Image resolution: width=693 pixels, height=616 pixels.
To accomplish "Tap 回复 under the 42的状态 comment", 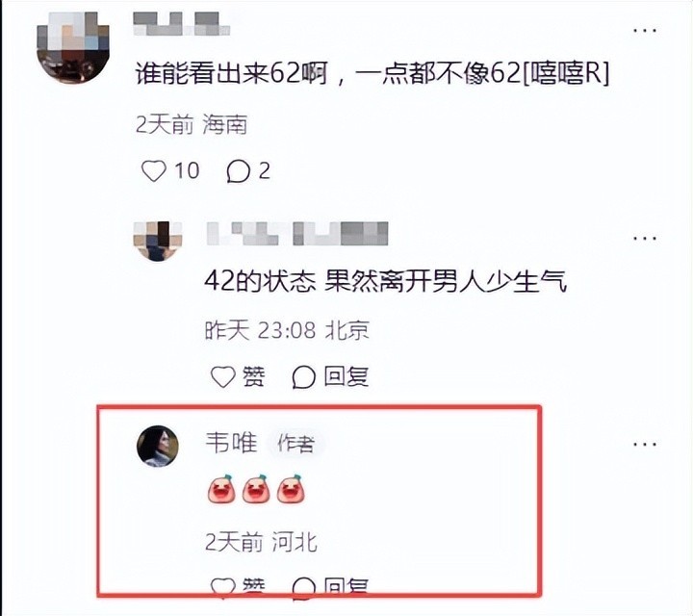I will pos(346,377).
